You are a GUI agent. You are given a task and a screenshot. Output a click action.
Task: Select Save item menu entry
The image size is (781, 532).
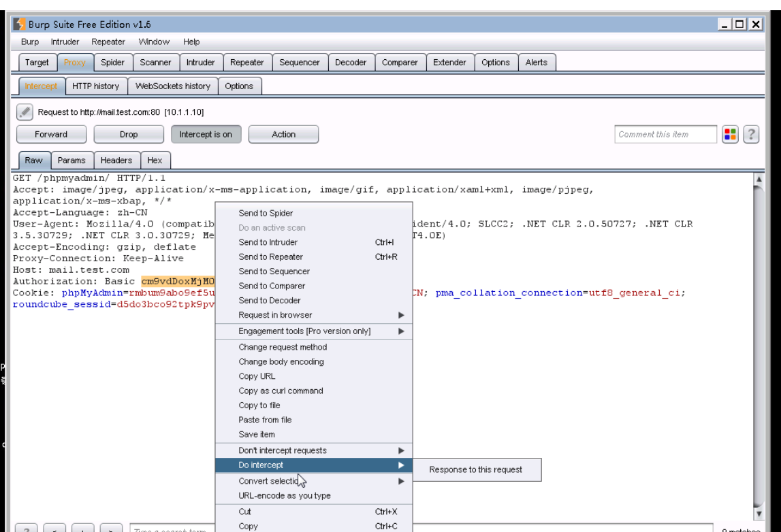tap(314, 435)
